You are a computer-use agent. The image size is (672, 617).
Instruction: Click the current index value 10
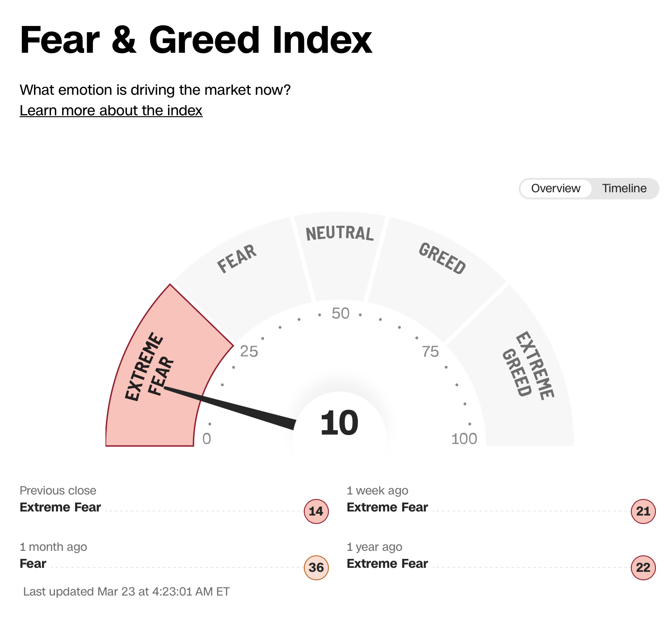click(x=339, y=423)
